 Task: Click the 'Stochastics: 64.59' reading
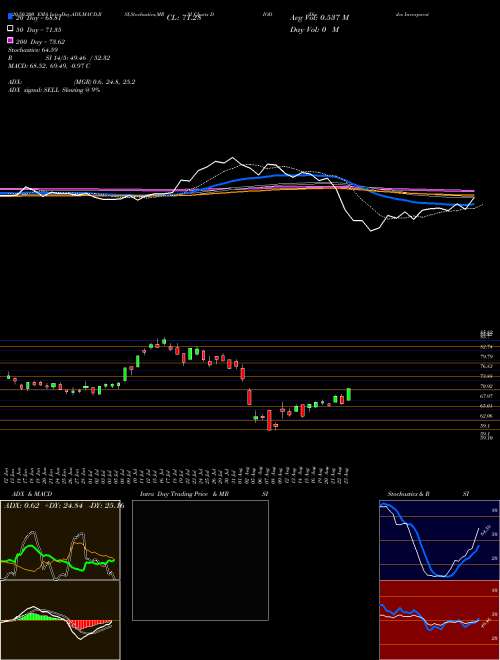coord(31,50)
